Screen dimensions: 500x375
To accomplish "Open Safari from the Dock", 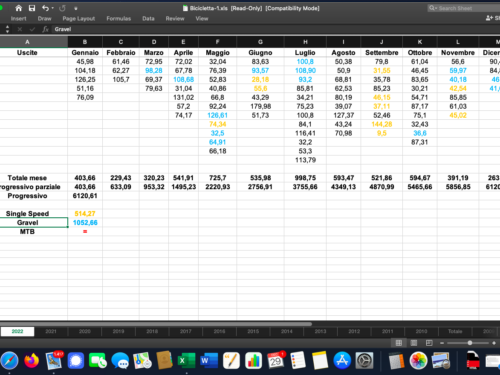I will (9, 361).
